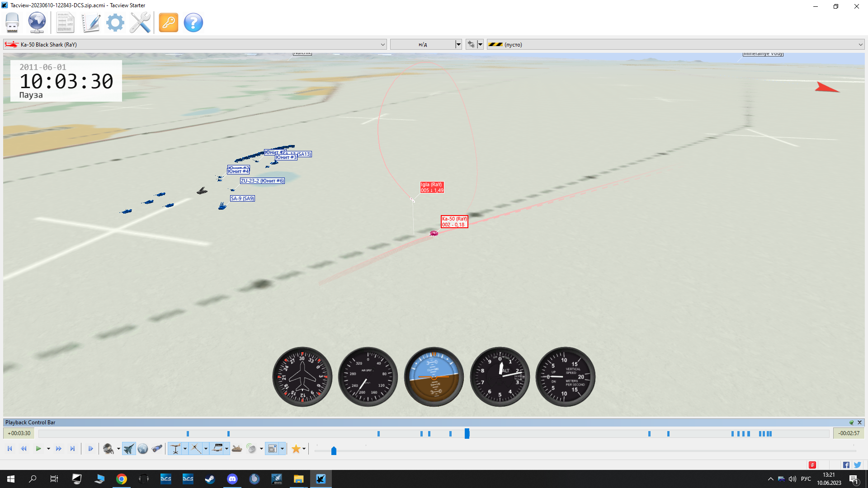
Task: Click the airspeed indicator gauge
Action: coord(368,377)
